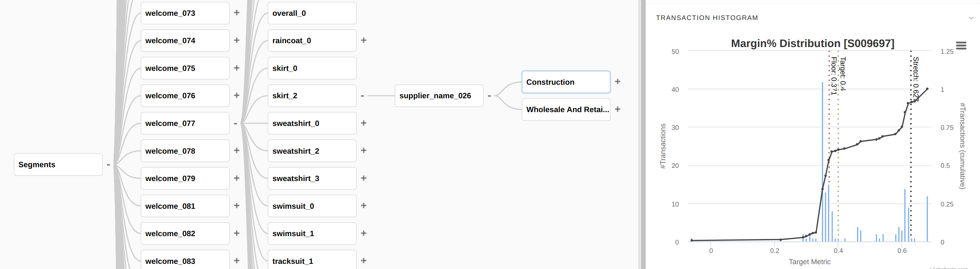Screen dimensions: 980x269
Task: Collapse the Transaction Histogram panel chevron
Action: 971,18
